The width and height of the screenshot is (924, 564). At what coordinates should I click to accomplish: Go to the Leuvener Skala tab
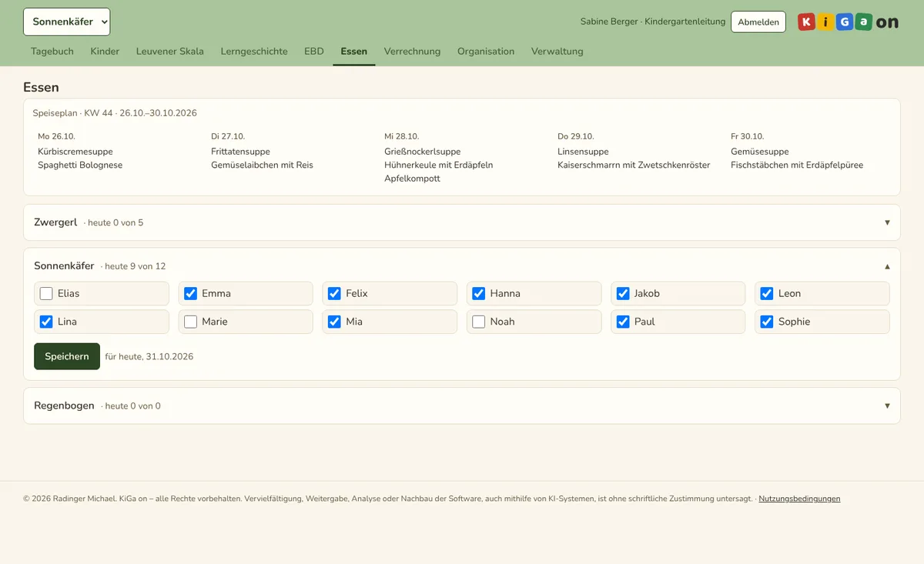pos(170,52)
